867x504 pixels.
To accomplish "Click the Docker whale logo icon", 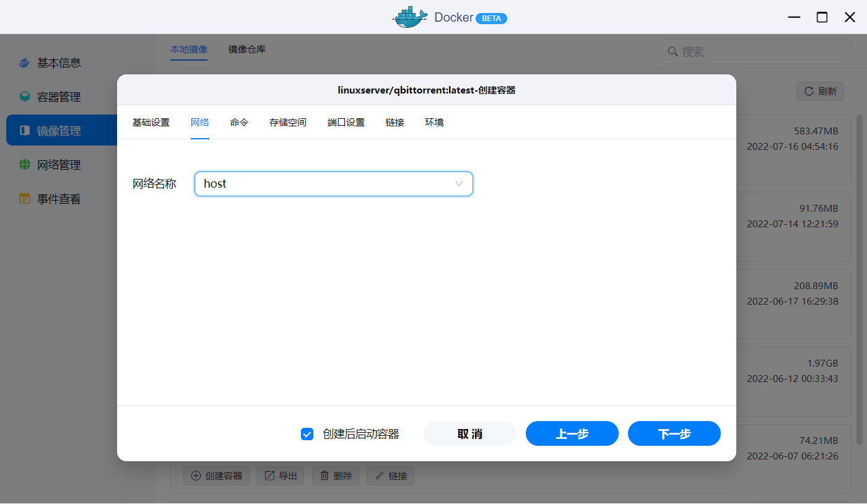I will [x=410, y=17].
